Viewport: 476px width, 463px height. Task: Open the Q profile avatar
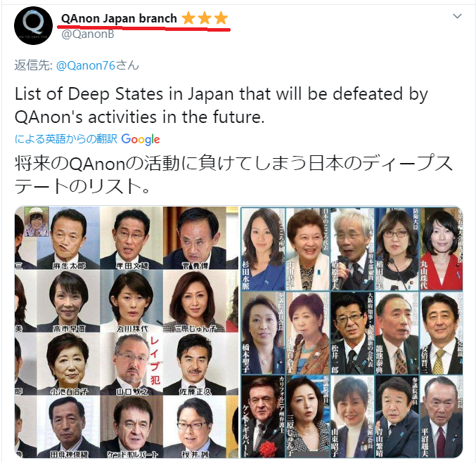click(33, 26)
